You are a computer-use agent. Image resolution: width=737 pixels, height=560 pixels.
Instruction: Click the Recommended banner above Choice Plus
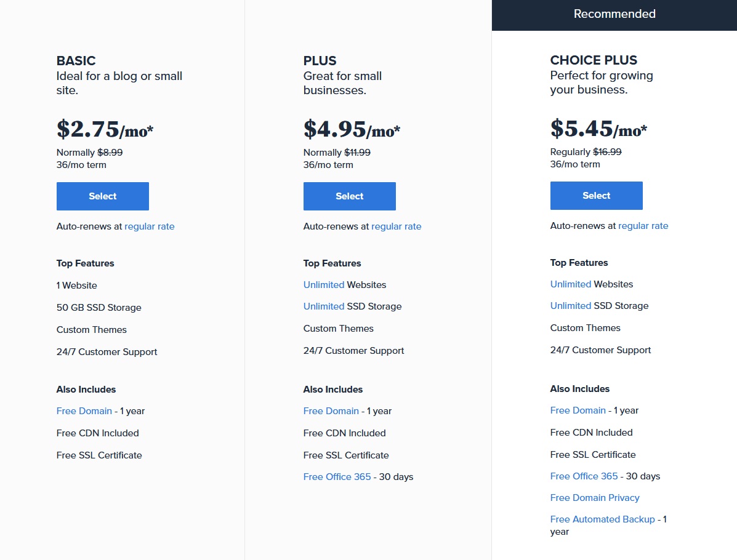614,14
